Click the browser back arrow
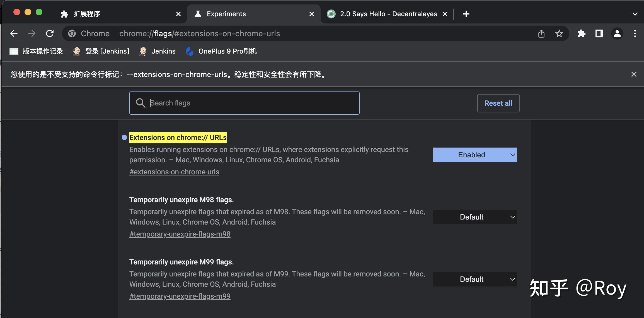The width and height of the screenshot is (644, 318). [14, 34]
